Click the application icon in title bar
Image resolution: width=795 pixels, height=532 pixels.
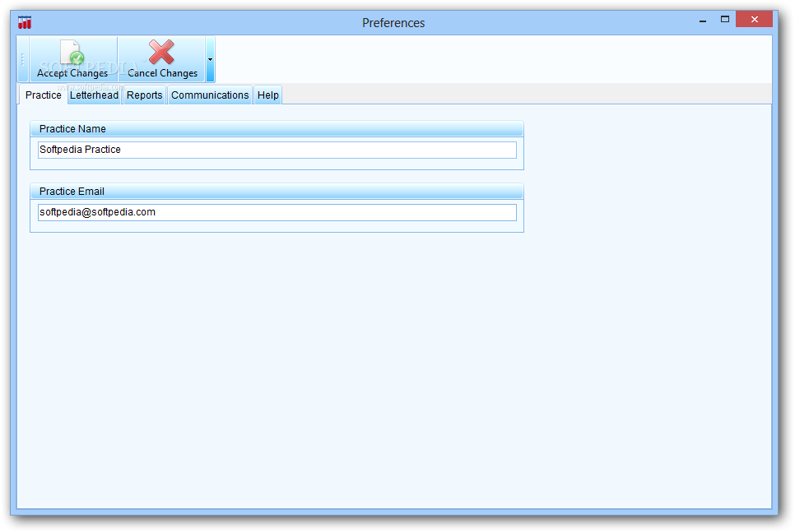point(25,22)
